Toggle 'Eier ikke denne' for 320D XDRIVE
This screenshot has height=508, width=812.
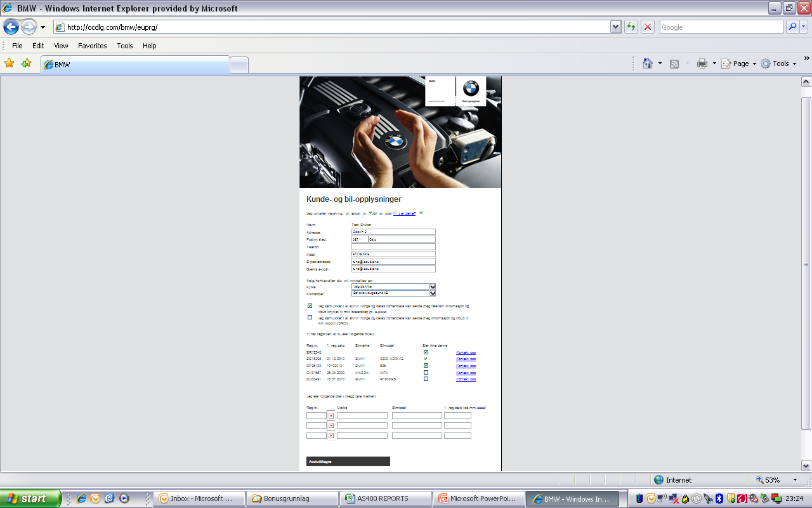[x=426, y=359]
